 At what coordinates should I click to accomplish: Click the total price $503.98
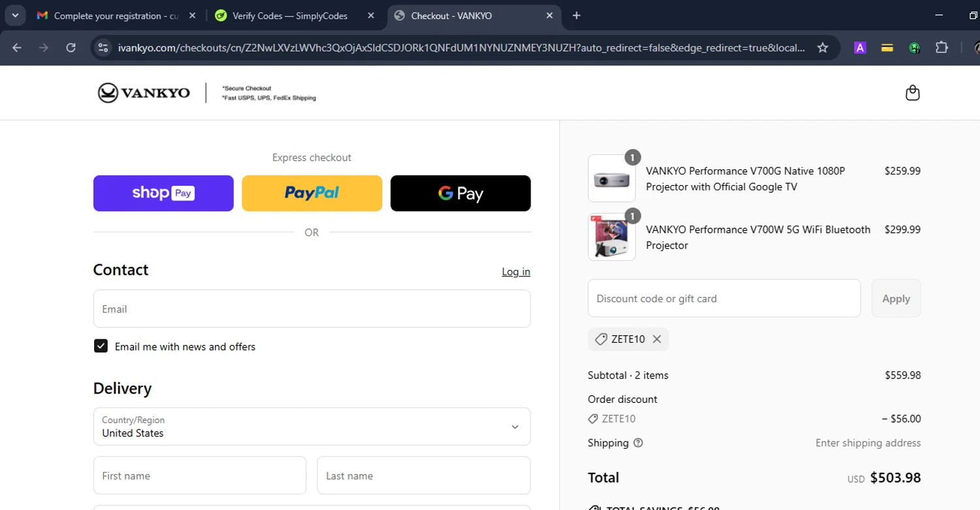pos(895,478)
